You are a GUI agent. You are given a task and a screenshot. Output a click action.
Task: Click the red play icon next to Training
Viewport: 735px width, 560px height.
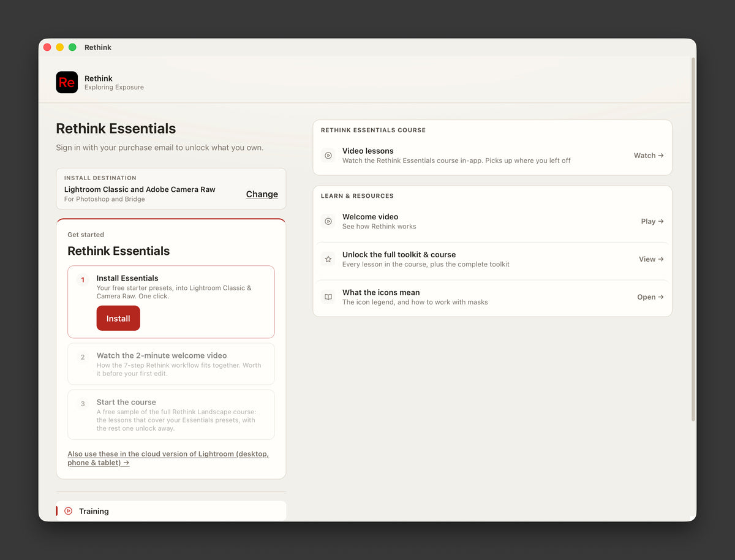tap(68, 511)
